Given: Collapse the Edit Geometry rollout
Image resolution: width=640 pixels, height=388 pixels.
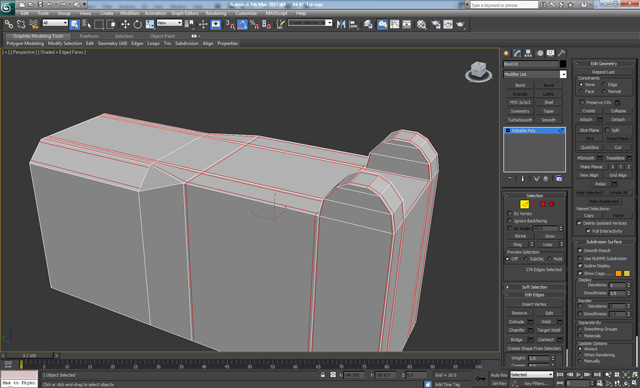Looking at the screenshot, I should click(604, 64).
